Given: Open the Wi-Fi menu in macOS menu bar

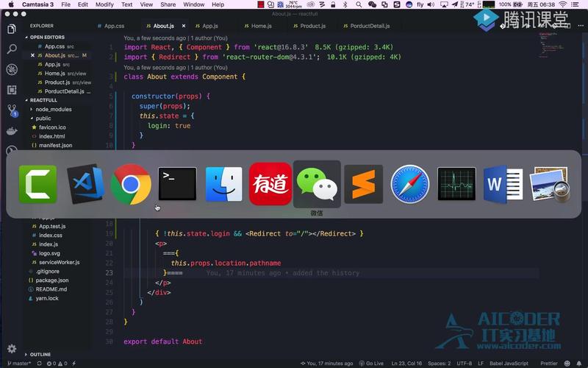Looking at the screenshot, I should coord(562,4).
